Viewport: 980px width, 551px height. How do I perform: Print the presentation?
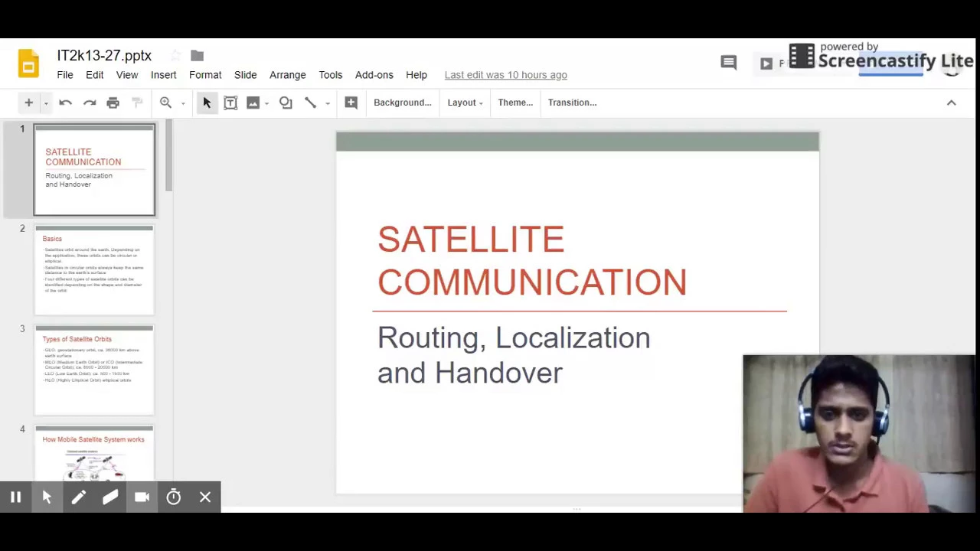(x=113, y=103)
